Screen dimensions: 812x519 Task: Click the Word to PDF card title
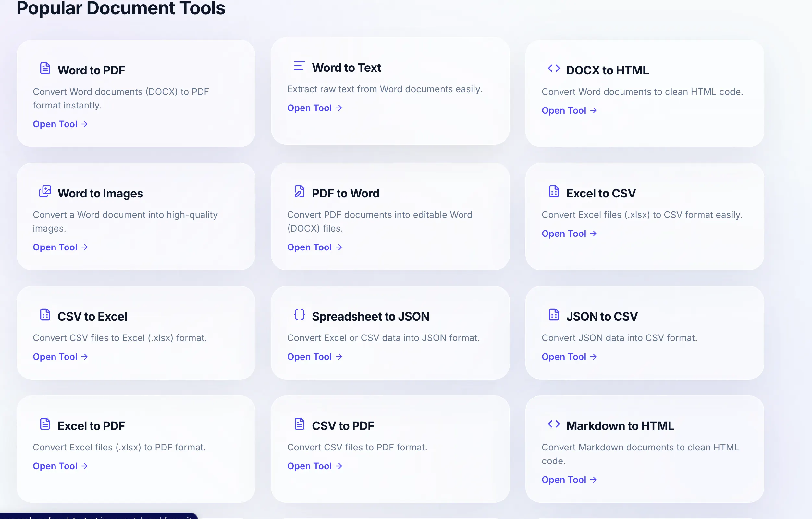tap(92, 70)
